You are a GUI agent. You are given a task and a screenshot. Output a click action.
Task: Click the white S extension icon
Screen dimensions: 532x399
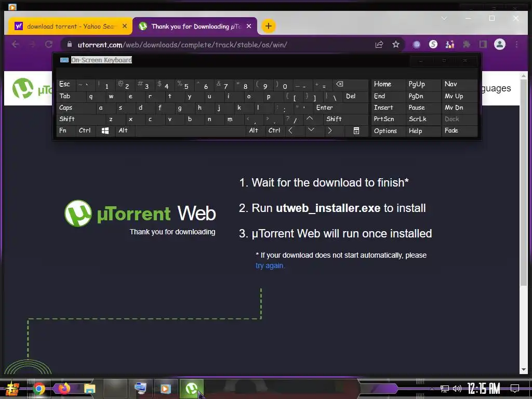point(433,45)
